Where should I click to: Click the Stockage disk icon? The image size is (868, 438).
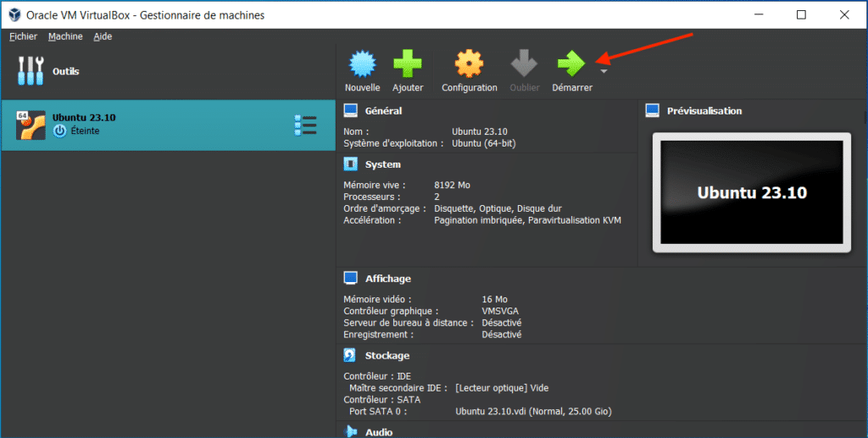tap(350, 355)
